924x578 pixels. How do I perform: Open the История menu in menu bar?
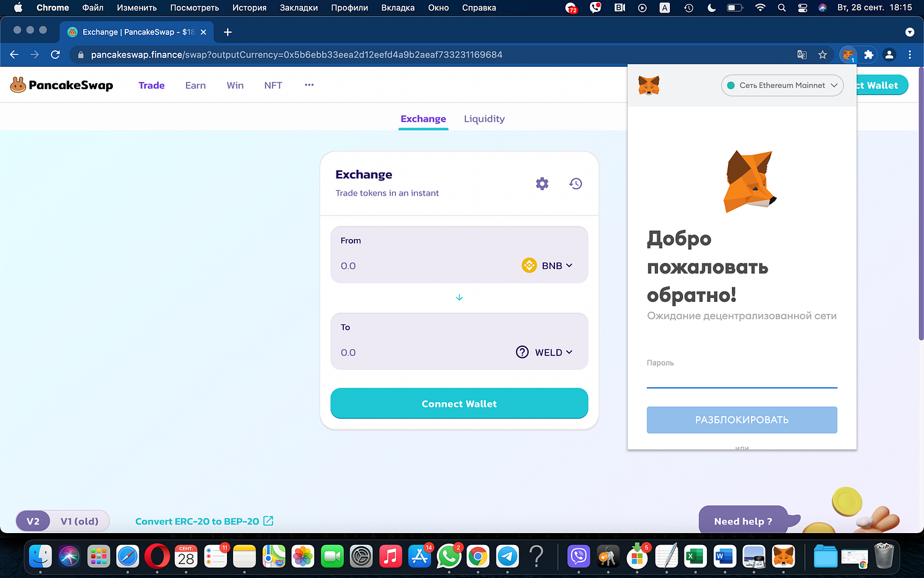point(249,8)
